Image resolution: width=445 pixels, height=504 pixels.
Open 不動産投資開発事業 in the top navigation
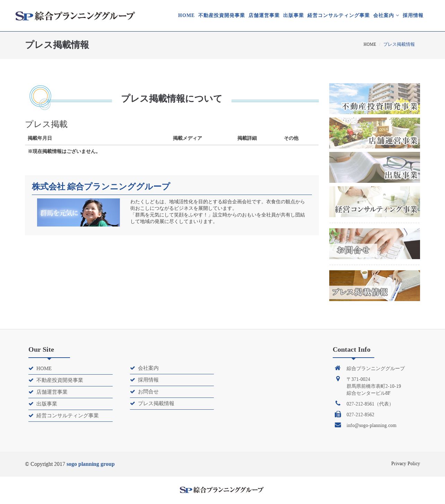221,15
